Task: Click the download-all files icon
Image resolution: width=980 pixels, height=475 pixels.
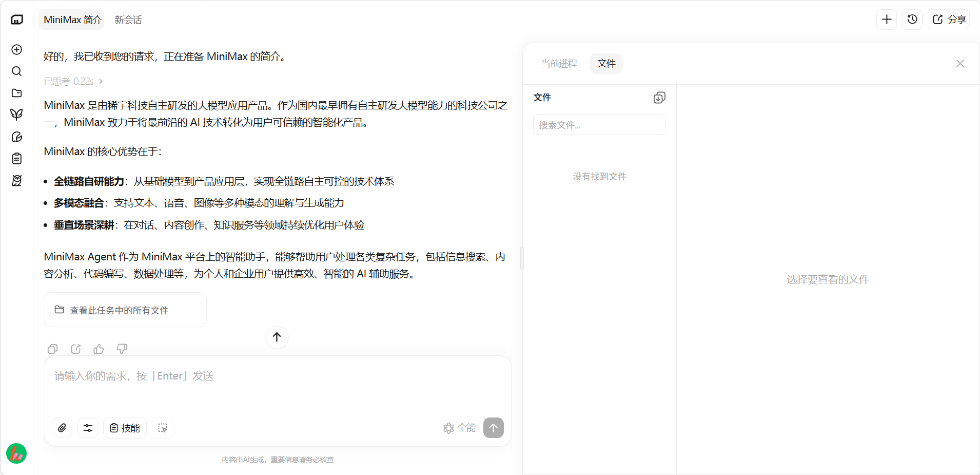Action: click(659, 98)
